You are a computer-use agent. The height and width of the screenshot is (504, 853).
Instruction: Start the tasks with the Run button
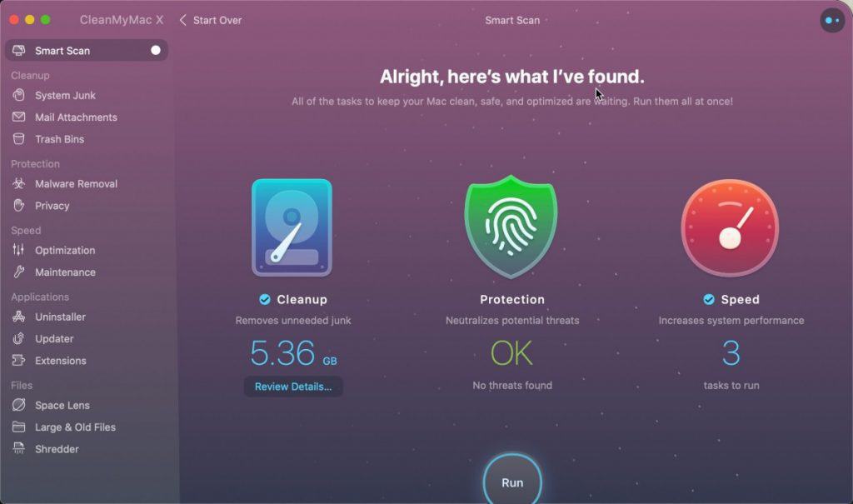(x=512, y=481)
